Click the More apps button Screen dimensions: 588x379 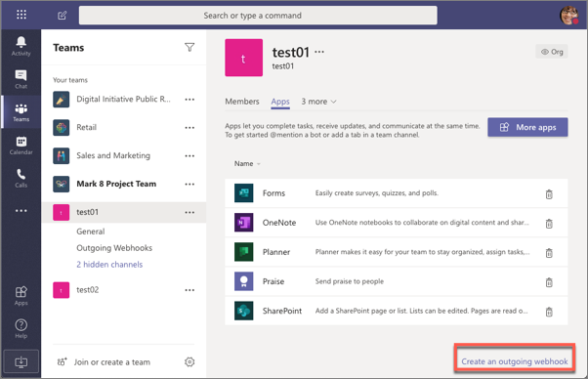click(x=527, y=127)
